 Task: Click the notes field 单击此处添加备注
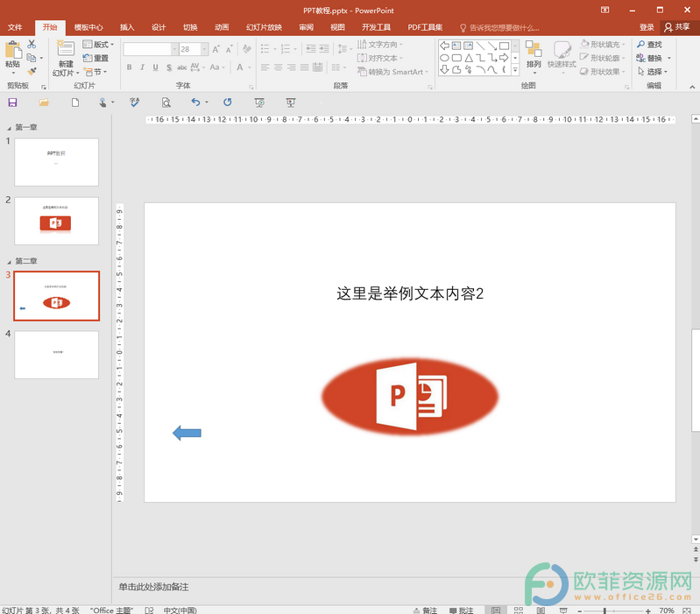coord(153,587)
